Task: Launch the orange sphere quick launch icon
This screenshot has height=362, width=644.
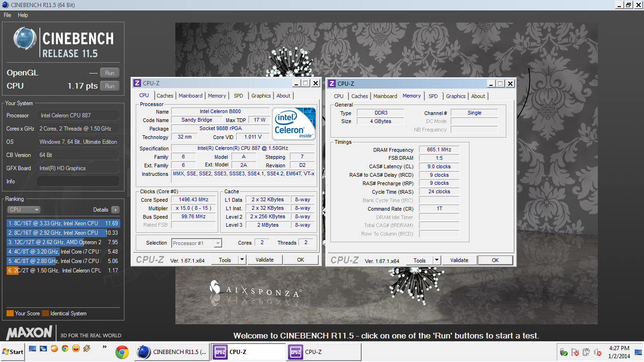Action: pos(54,349)
